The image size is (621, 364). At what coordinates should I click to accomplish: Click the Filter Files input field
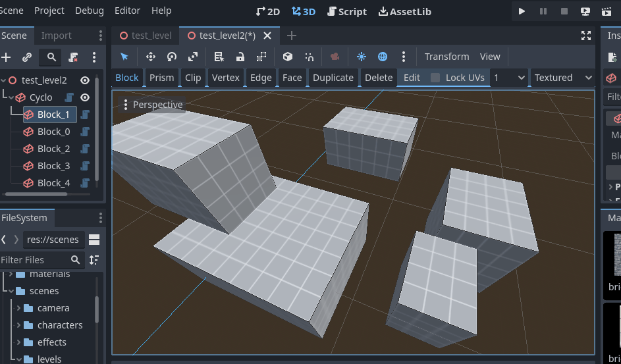[42, 260]
